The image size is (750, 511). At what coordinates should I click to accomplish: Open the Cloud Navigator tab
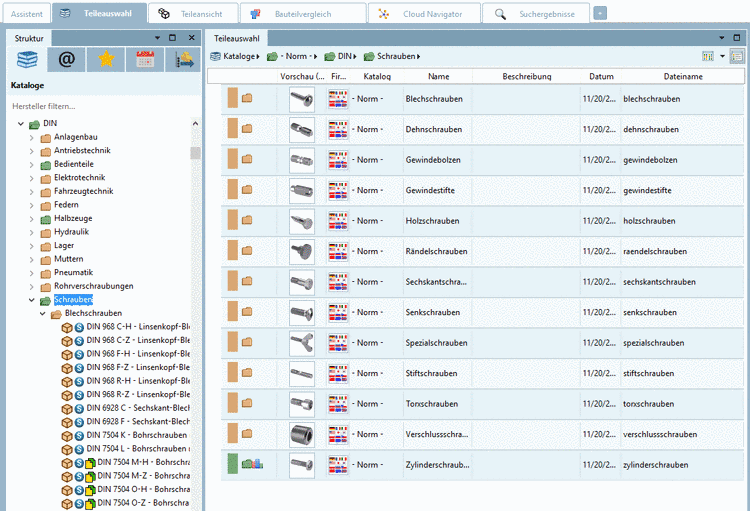point(424,14)
